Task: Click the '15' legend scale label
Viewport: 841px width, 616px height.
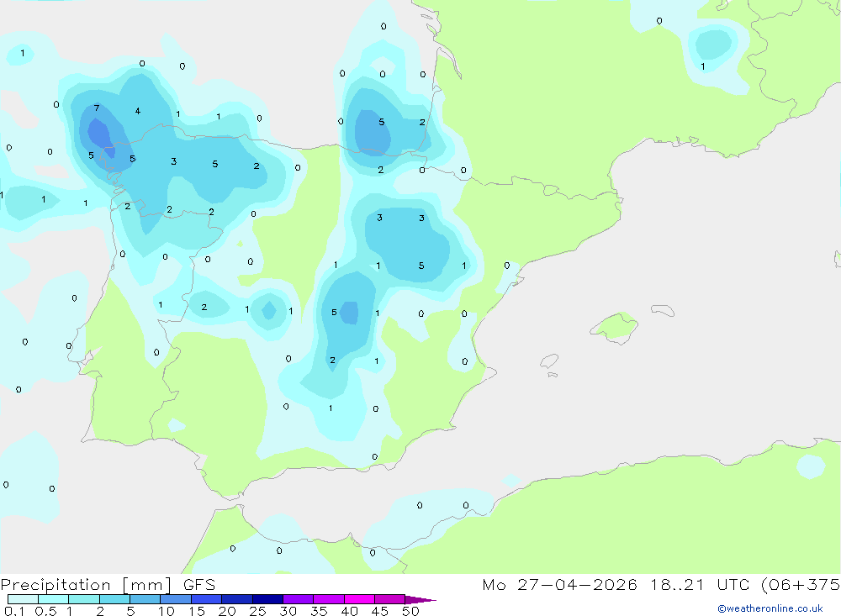Action: [x=197, y=611]
